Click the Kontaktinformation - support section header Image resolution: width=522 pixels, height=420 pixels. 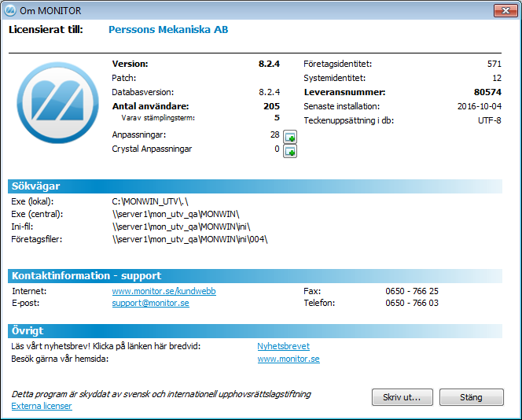click(x=255, y=276)
